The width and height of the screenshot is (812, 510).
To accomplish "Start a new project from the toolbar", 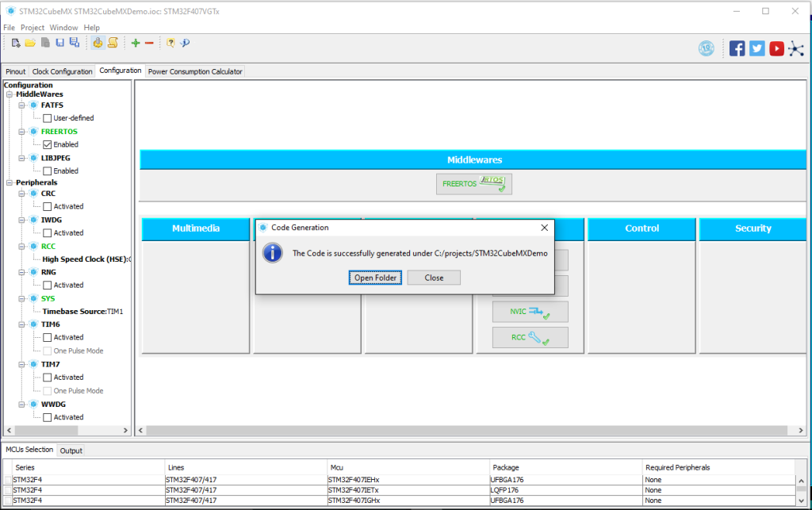I will 15,43.
